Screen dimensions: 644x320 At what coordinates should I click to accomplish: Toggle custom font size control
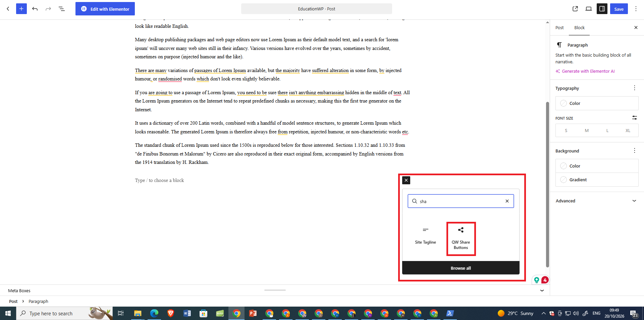(x=635, y=118)
